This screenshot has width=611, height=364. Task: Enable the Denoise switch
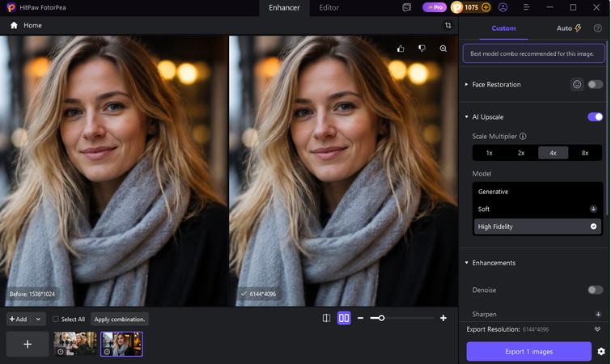tap(595, 290)
